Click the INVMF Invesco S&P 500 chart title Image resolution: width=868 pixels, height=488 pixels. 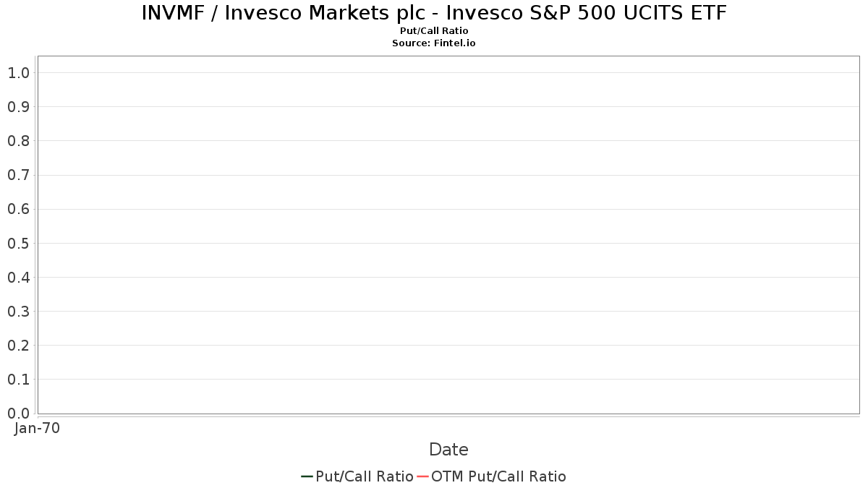(x=434, y=13)
